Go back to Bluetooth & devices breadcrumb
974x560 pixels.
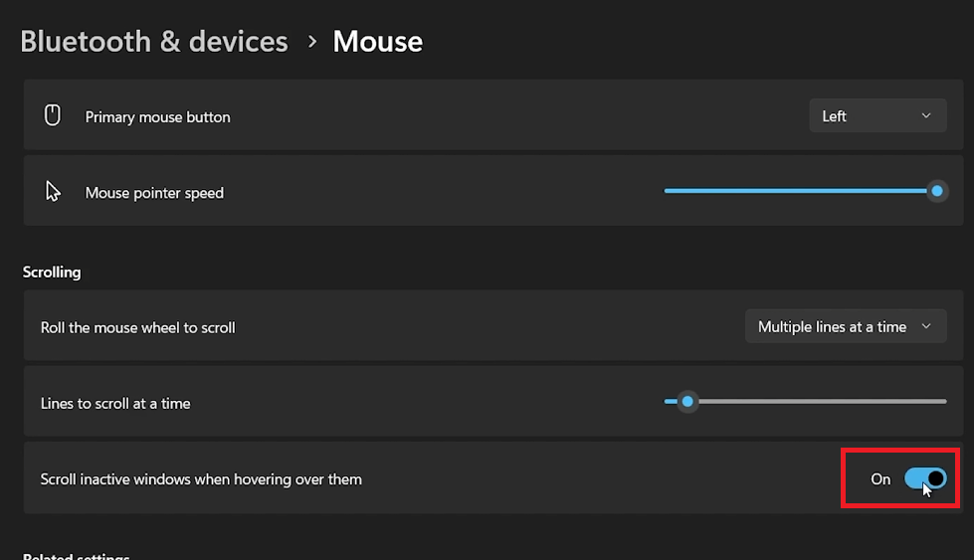click(x=154, y=42)
